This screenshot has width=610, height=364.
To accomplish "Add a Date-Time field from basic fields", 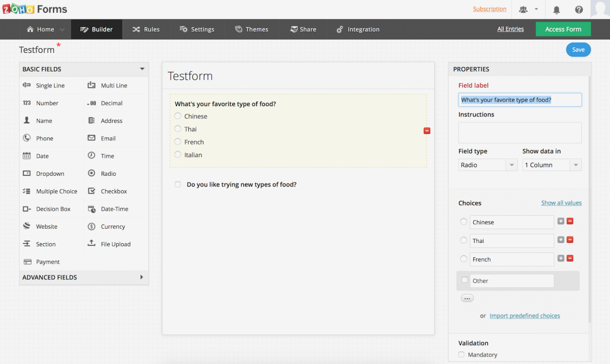I will [x=114, y=209].
